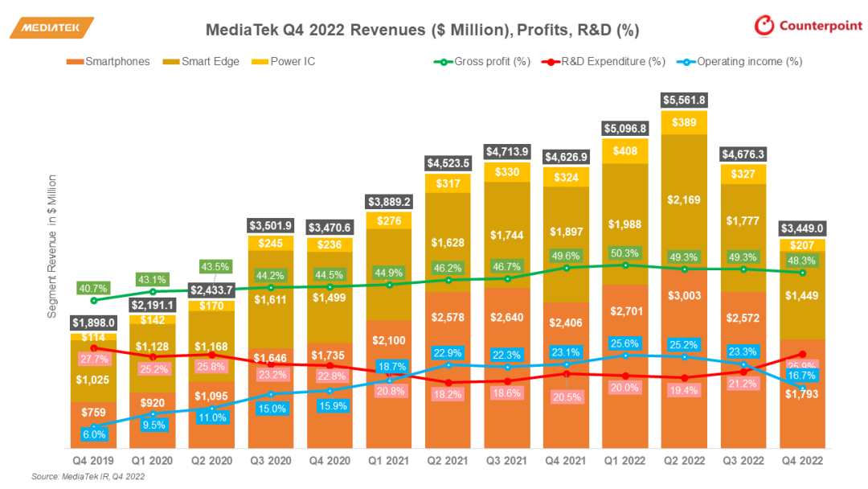Click the $2,169 Smart Edge value
Screen dimensions: 868x489
coord(684,200)
